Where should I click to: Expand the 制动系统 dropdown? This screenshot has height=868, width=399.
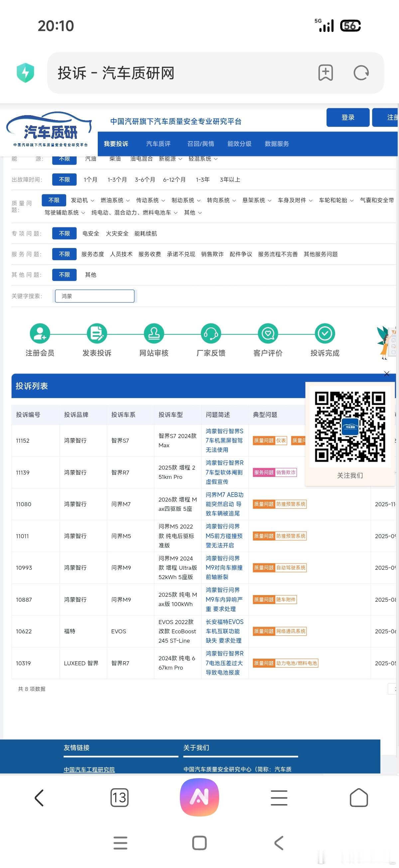point(186,200)
